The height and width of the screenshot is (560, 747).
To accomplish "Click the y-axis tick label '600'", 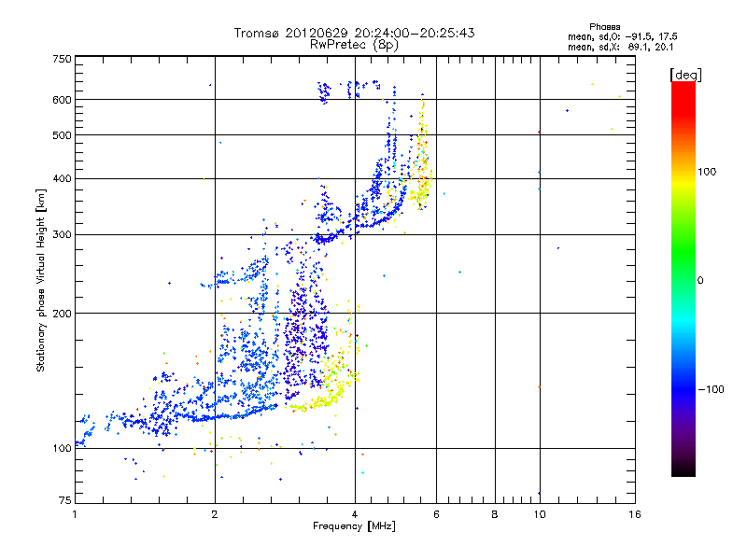I will tap(62, 100).
